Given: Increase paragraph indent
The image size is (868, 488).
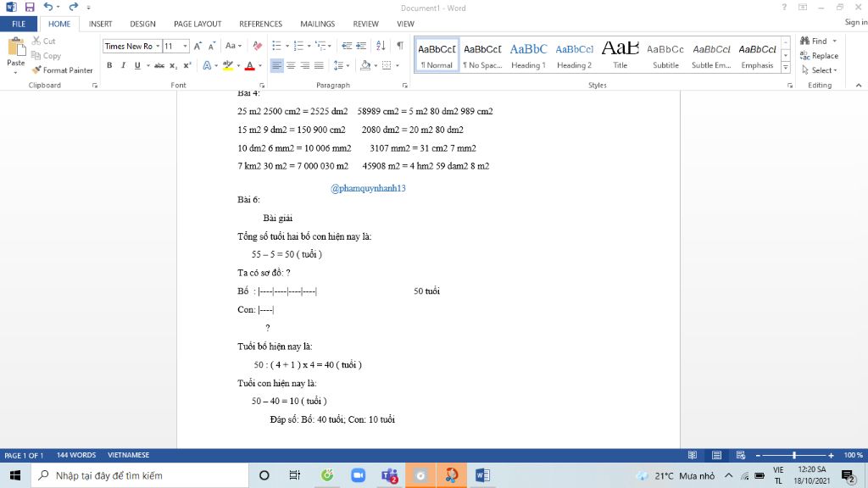Looking at the screenshot, I should click(x=361, y=46).
